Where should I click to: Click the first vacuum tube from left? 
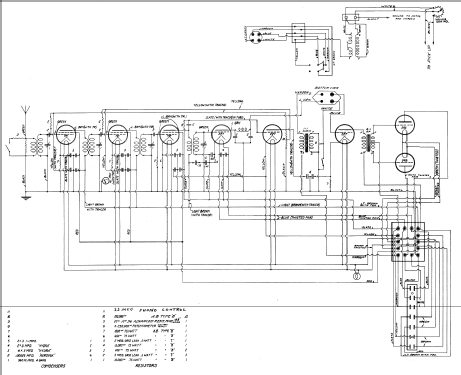pyautogui.click(x=66, y=135)
